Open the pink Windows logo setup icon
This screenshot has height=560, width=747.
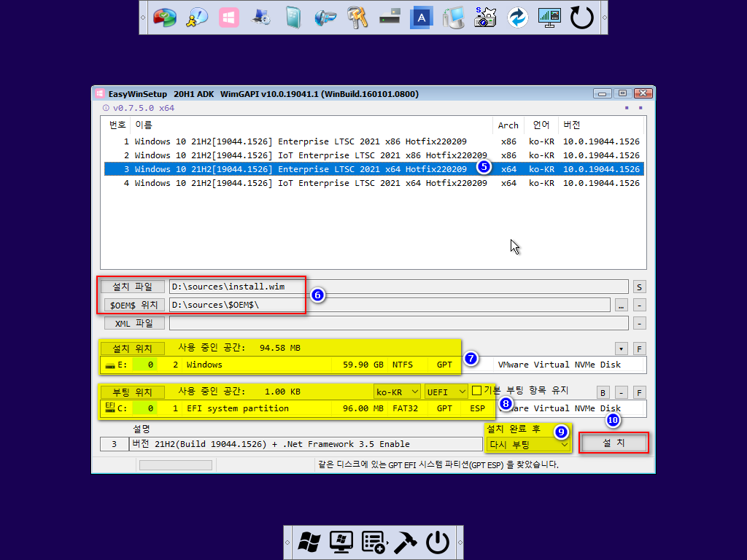228,17
